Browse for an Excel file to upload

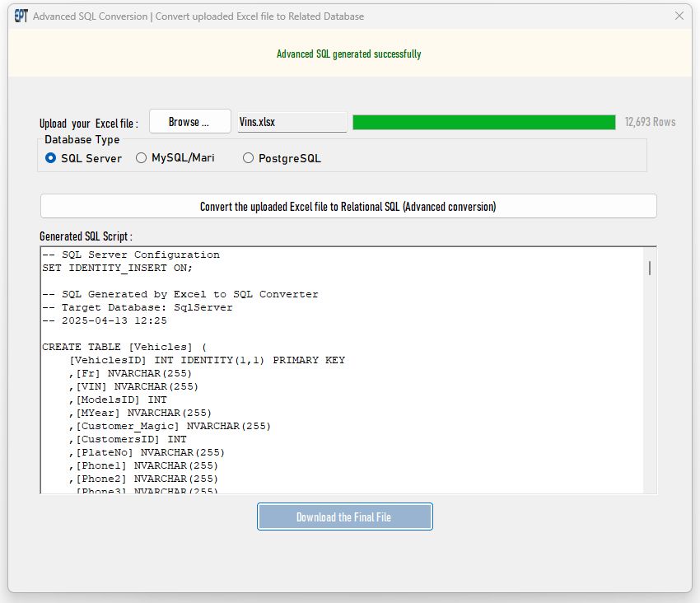189,121
